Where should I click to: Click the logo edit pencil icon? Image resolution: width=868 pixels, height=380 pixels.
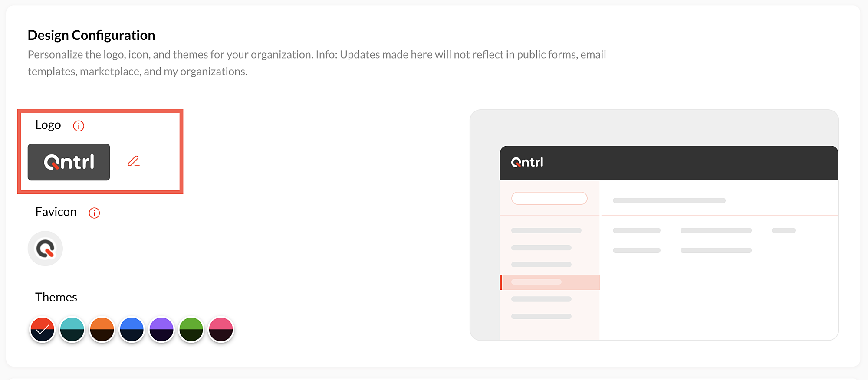(133, 161)
